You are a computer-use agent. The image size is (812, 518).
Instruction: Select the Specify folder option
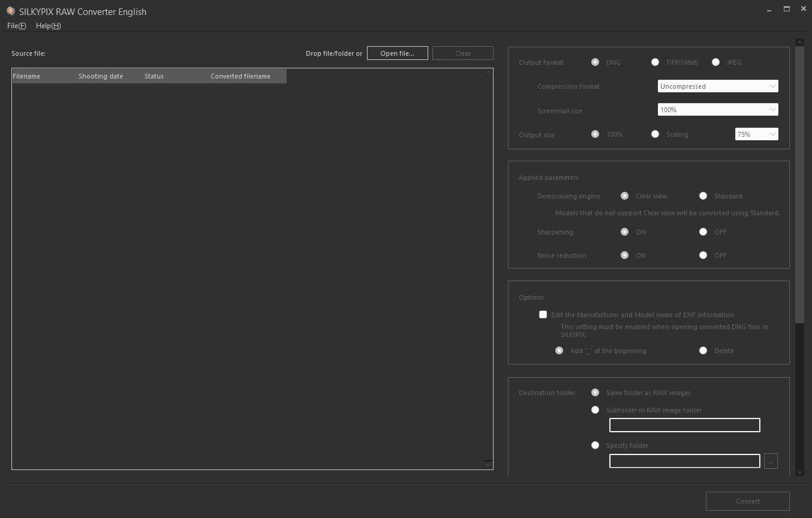[595, 445]
